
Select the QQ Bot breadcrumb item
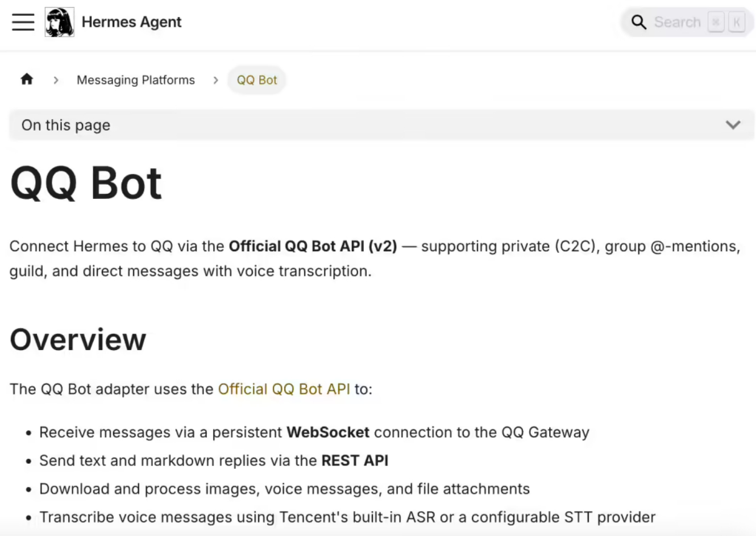tap(257, 80)
